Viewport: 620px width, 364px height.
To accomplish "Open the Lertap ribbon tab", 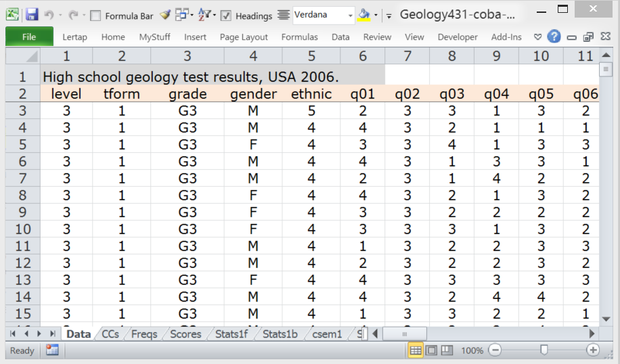I will [x=74, y=37].
